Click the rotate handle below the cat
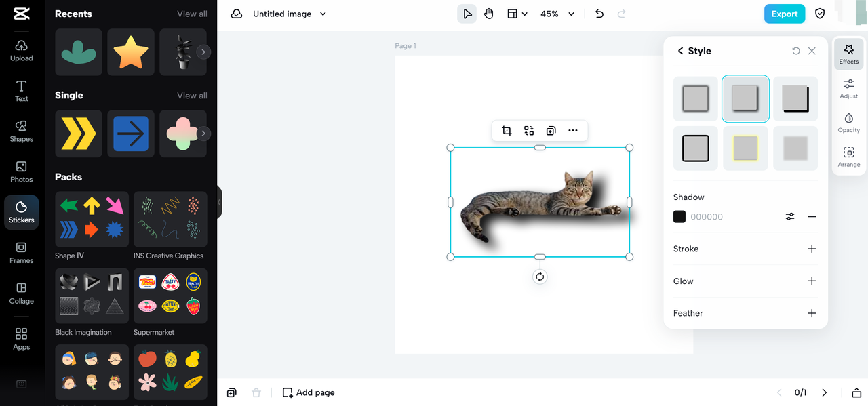Image resolution: width=868 pixels, height=406 pixels. (540, 277)
